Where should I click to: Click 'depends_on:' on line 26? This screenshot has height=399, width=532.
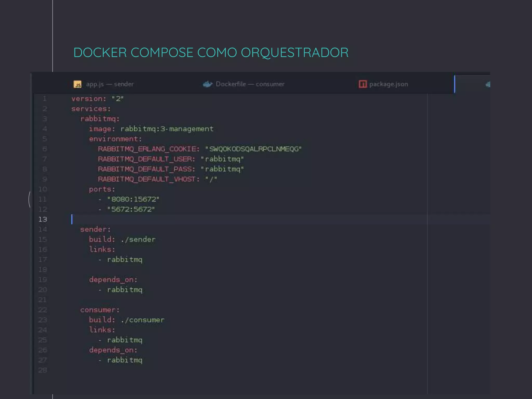[x=113, y=350]
